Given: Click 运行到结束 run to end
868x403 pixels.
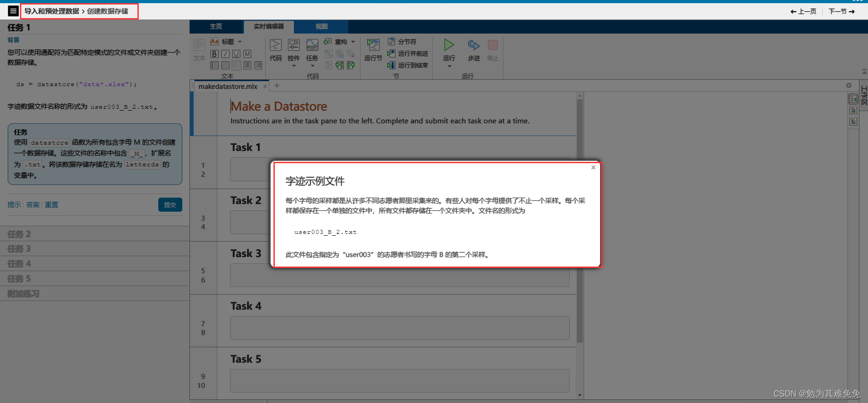Looking at the screenshot, I should tap(408, 65).
